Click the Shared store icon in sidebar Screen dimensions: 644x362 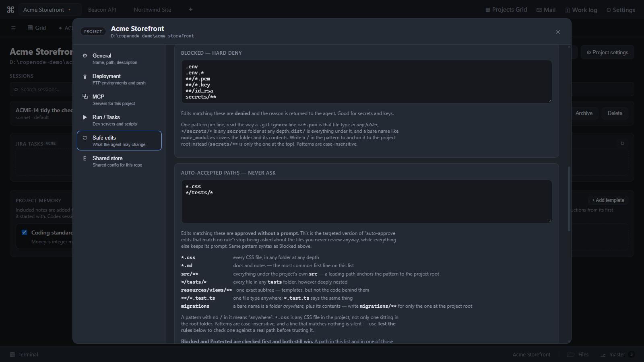[85, 158]
